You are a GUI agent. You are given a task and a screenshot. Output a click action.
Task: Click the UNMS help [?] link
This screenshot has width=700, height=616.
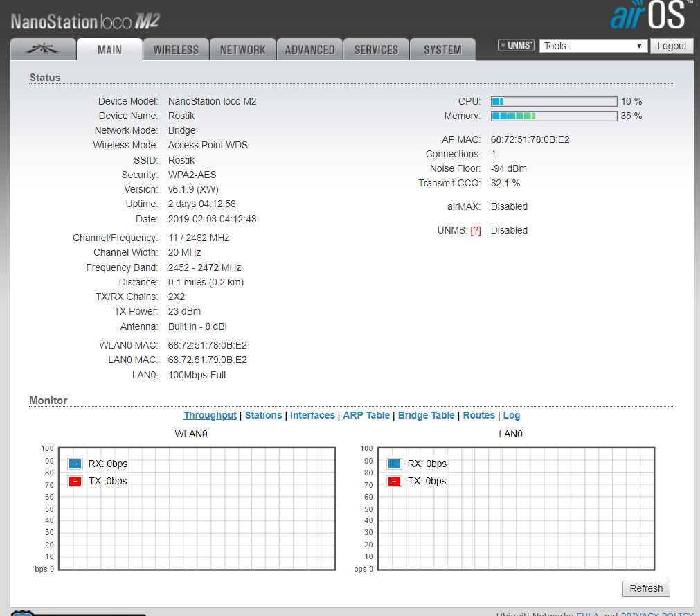point(476,231)
